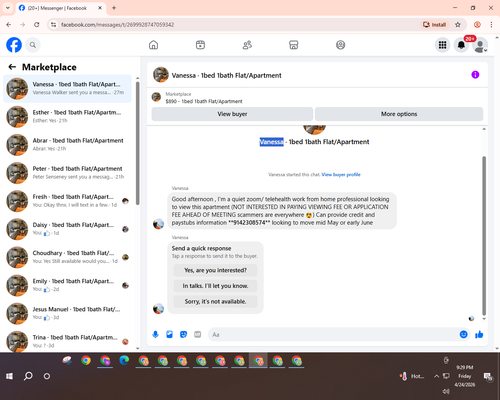Choose a GIF icon
The width and height of the screenshot is (500, 400).
[198, 334]
